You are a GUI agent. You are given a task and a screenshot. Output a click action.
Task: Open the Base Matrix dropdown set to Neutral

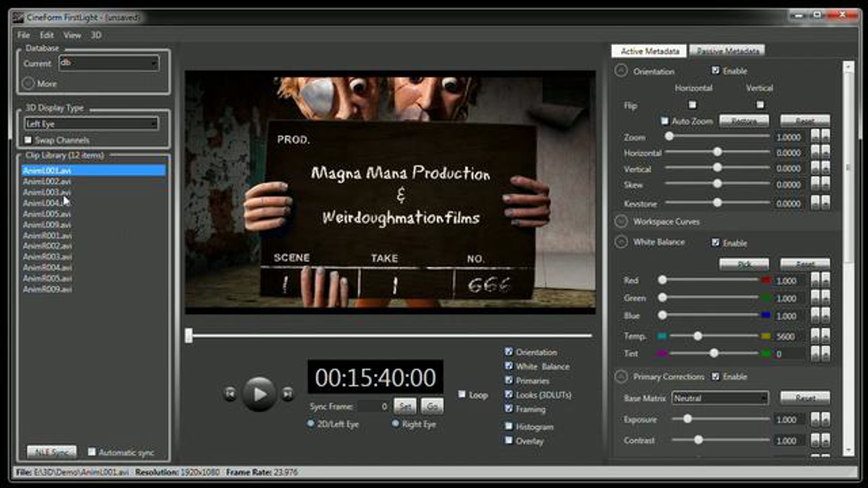pos(720,398)
